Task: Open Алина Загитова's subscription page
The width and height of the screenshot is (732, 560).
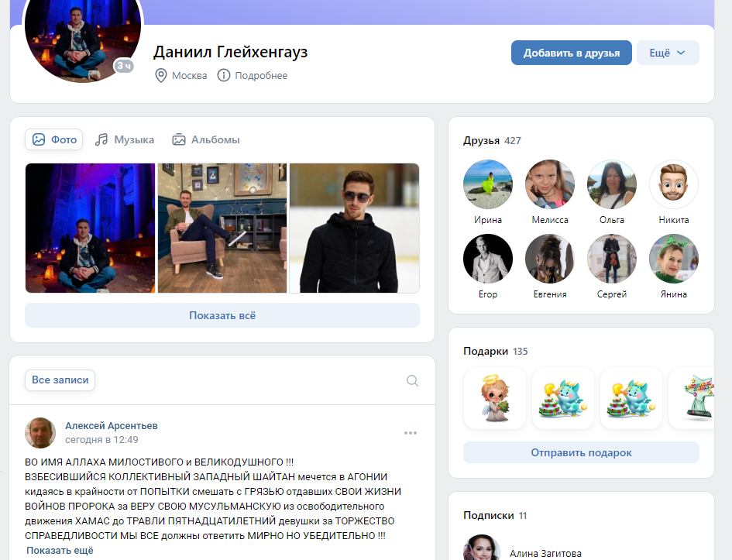Action: [x=545, y=553]
